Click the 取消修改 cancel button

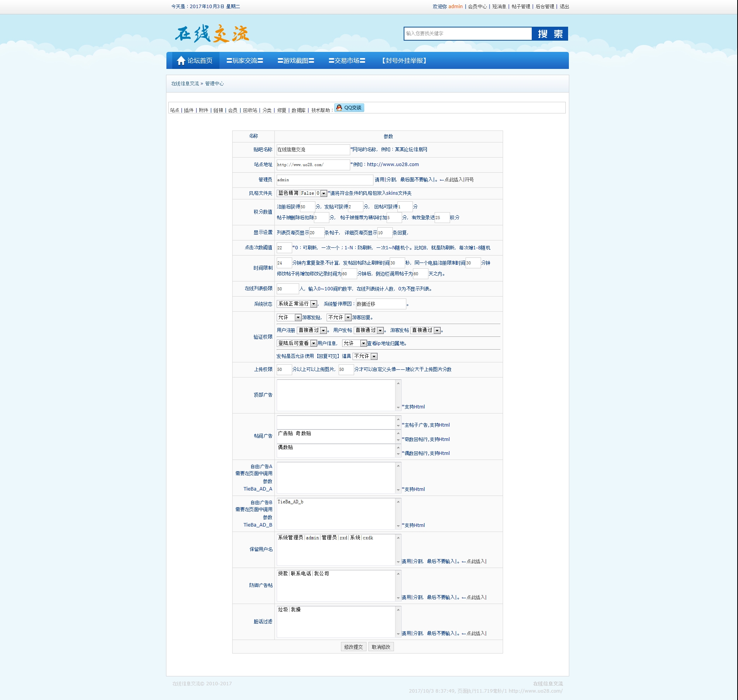[381, 647]
